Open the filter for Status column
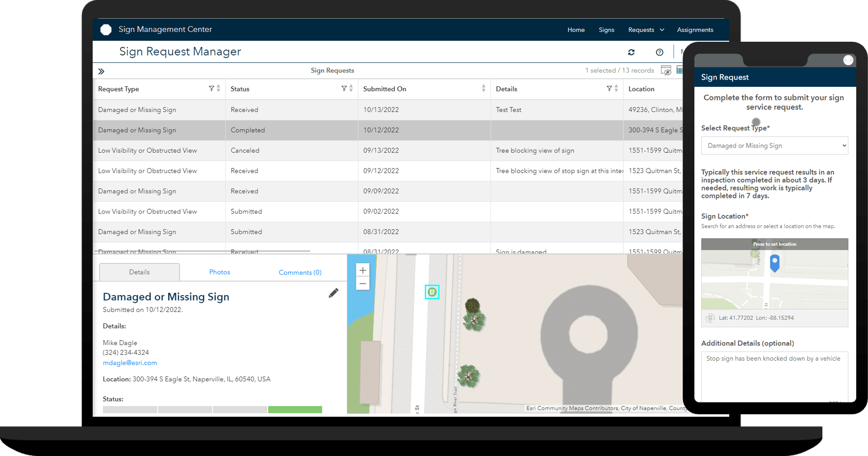 [x=343, y=88]
